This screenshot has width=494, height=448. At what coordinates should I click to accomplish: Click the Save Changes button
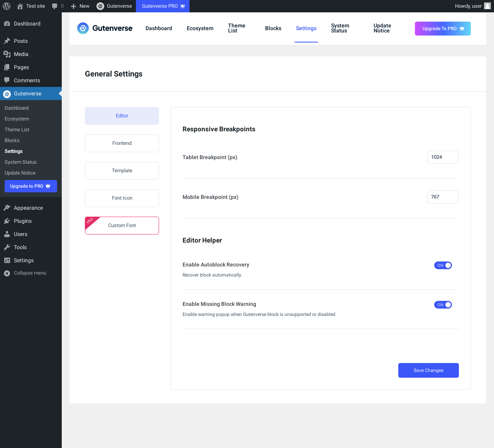coord(428,370)
